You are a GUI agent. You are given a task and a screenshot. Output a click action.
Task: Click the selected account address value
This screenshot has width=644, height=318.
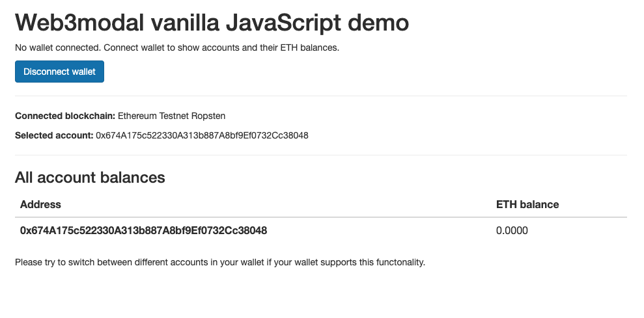[x=202, y=135]
